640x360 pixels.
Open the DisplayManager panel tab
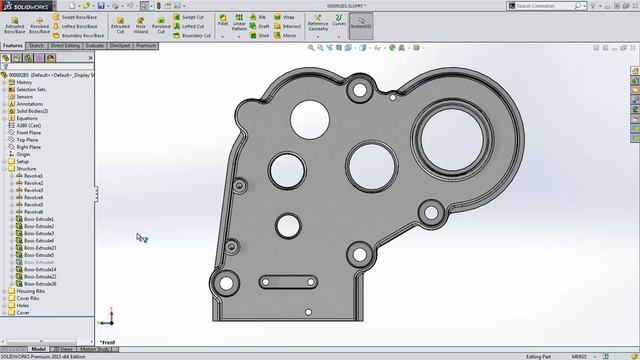click(51, 58)
